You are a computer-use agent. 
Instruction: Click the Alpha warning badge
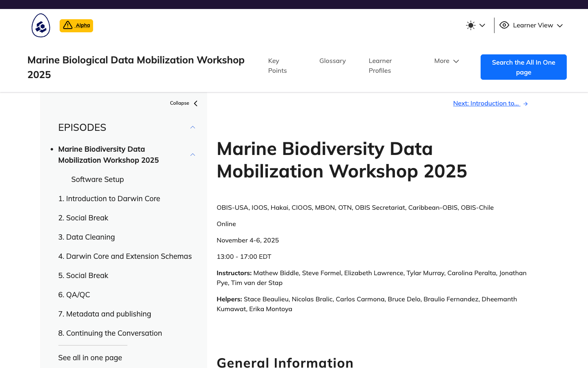76,25
